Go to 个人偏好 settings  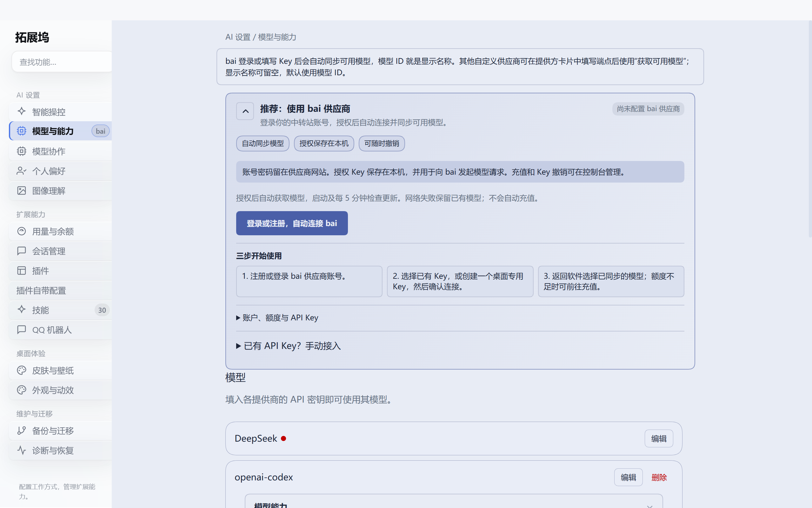[x=60, y=171]
